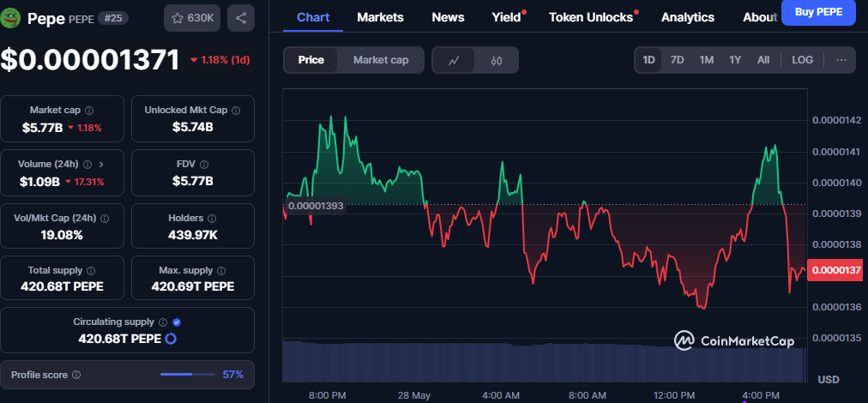Image resolution: width=868 pixels, height=403 pixels.
Task: Show info for Circulating supply
Action: [x=163, y=322]
